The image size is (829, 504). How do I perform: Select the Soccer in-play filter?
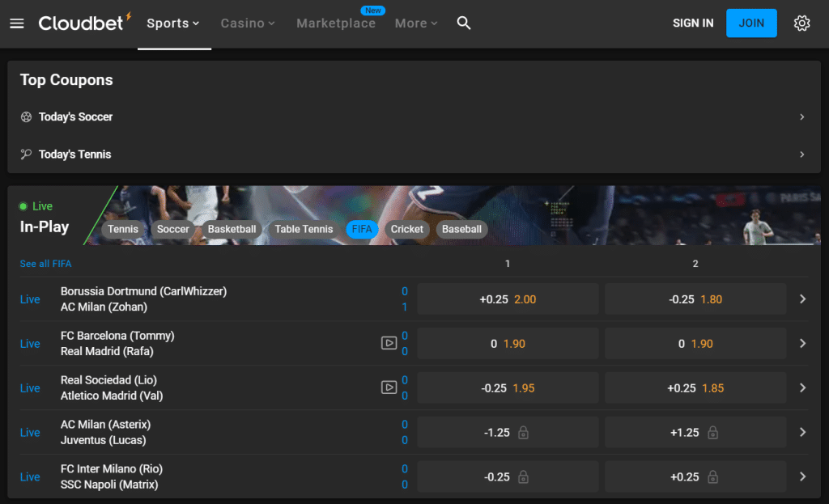(x=173, y=229)
